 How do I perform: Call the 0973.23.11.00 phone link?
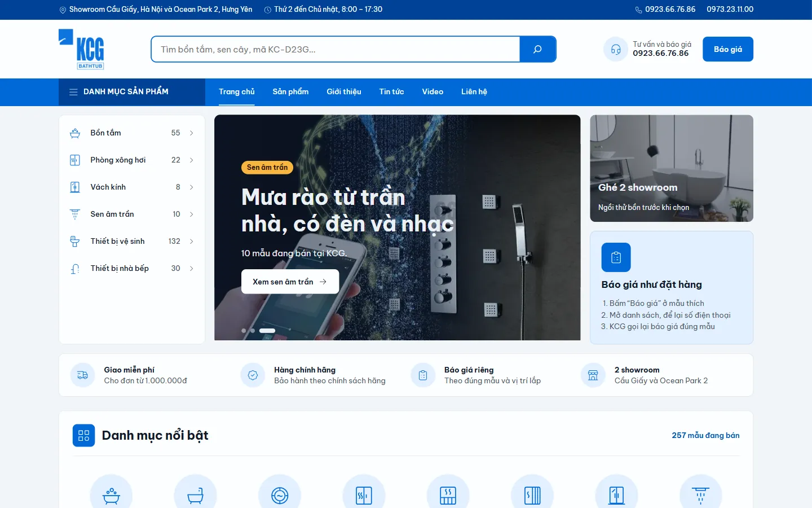730,10
